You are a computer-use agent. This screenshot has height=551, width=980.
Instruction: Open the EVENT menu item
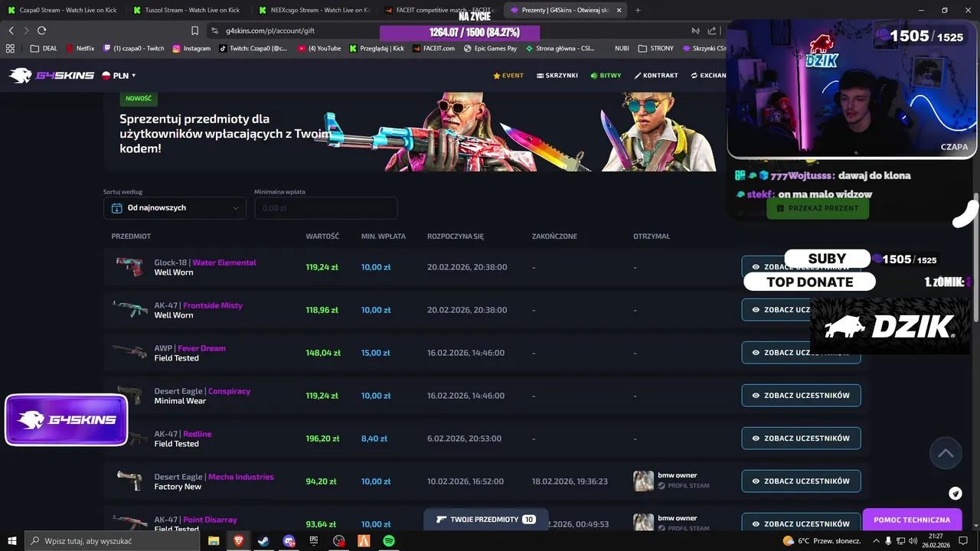click(508, 76)
